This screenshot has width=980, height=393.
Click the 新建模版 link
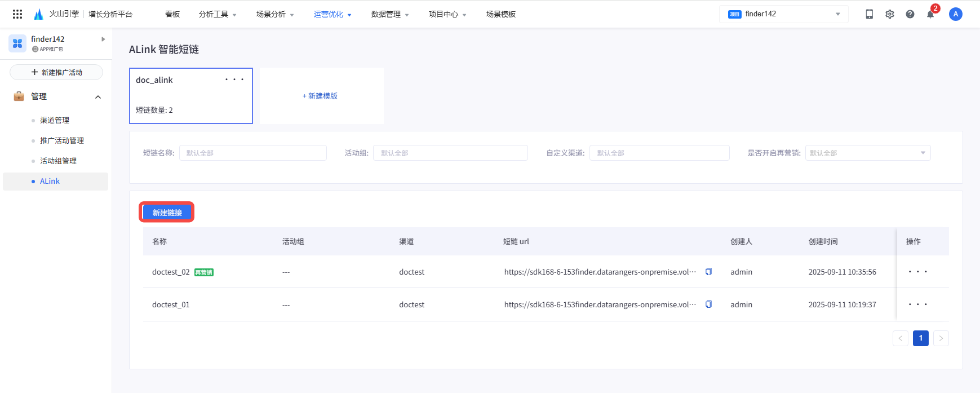pyautogui.click(x=320, y=96)
